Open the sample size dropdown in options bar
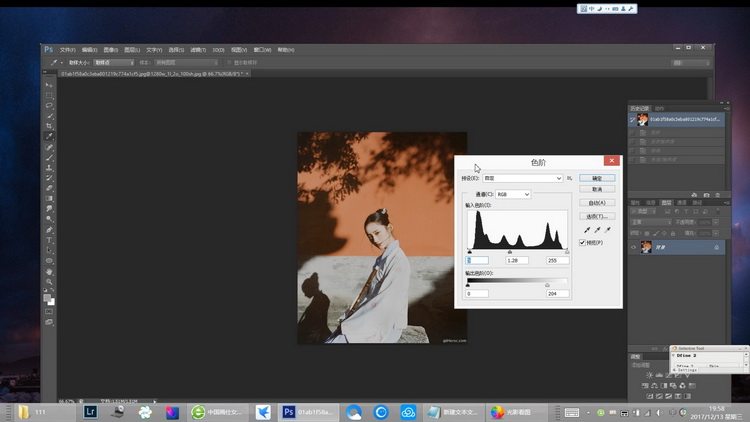Screen dimensions: 750x422 pos(114,62)
